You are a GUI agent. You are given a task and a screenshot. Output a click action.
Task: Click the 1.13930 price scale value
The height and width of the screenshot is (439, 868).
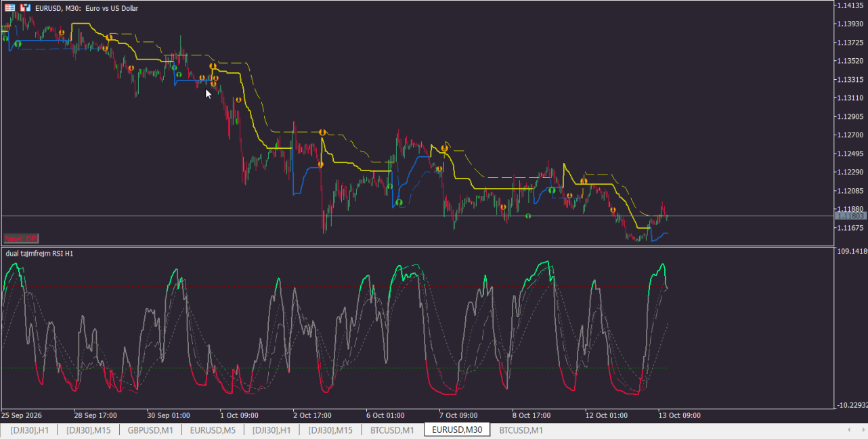pos(851,24)
